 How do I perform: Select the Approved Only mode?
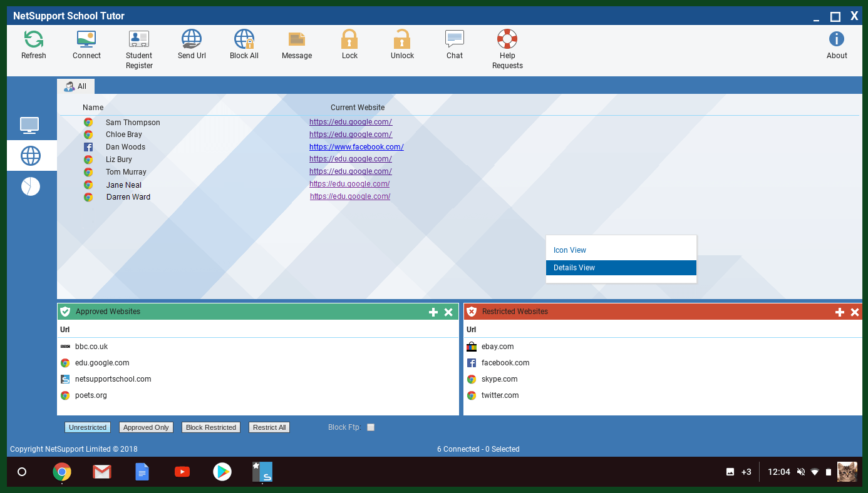coord(146,427)
